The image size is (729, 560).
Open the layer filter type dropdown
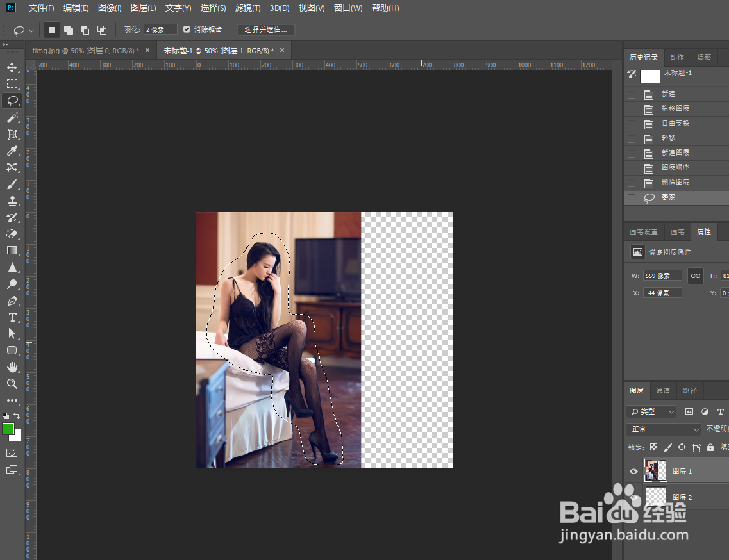coord(651,412)
